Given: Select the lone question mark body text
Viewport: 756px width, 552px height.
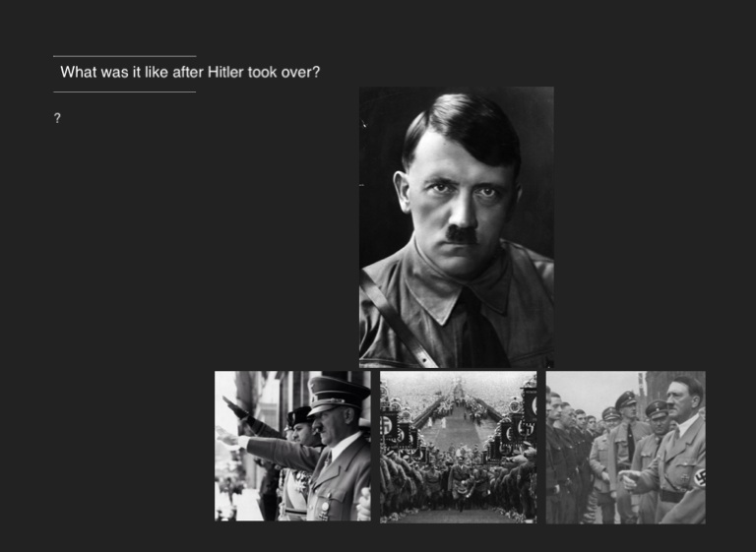Looking at the screenshot, I should point(58,118).
